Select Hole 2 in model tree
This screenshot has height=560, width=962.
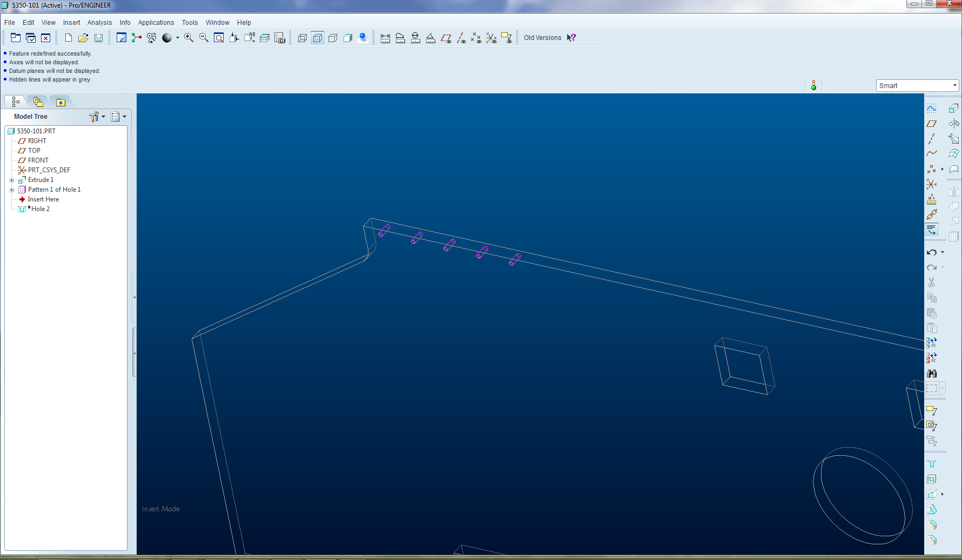(x=36, y=209)
